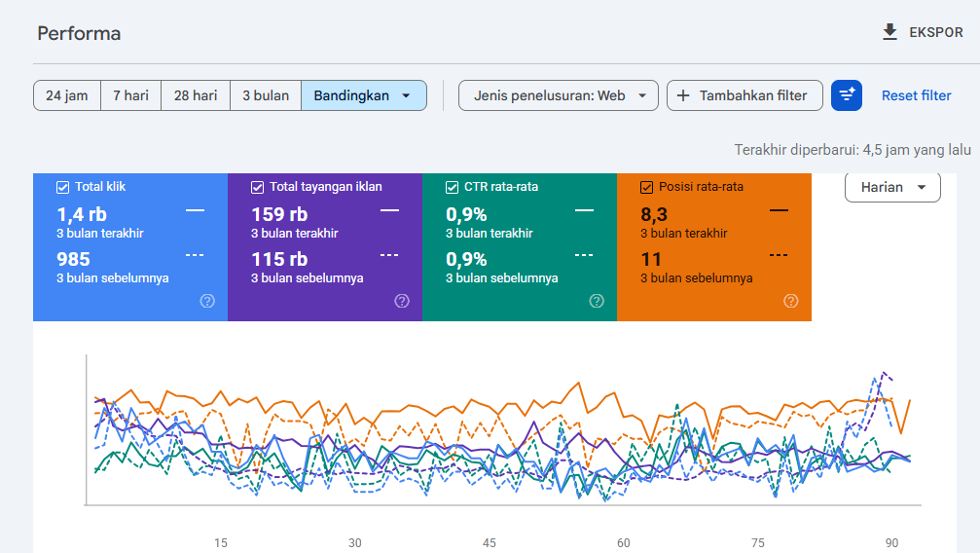Open help icon on Total tayangan iklan card

click(402, 301)
